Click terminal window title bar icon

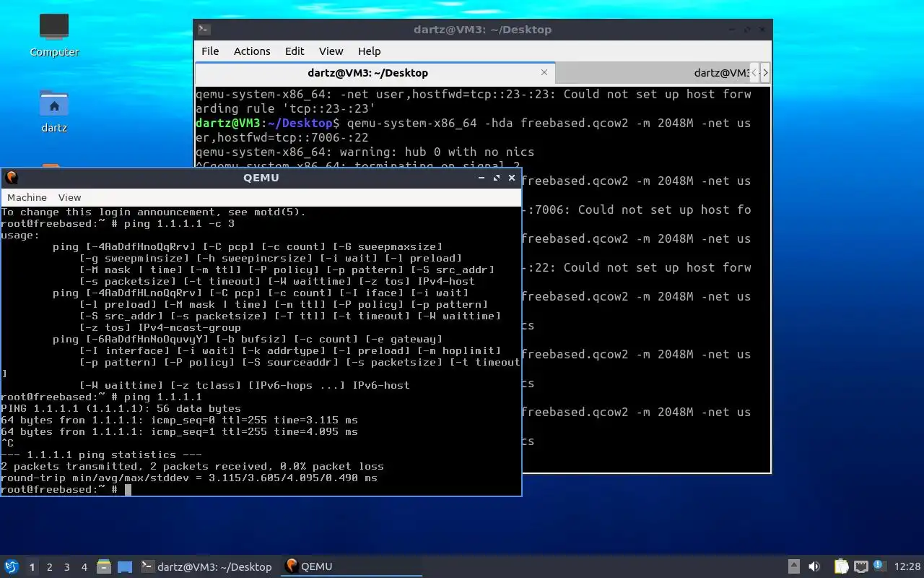(x=204, y=30)
